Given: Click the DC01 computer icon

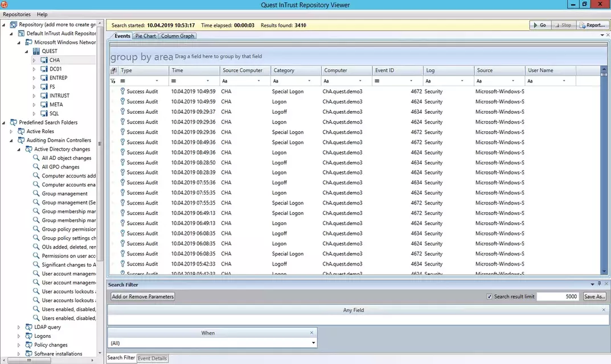Looking at the screenshot, I should [x=44, y=69].
